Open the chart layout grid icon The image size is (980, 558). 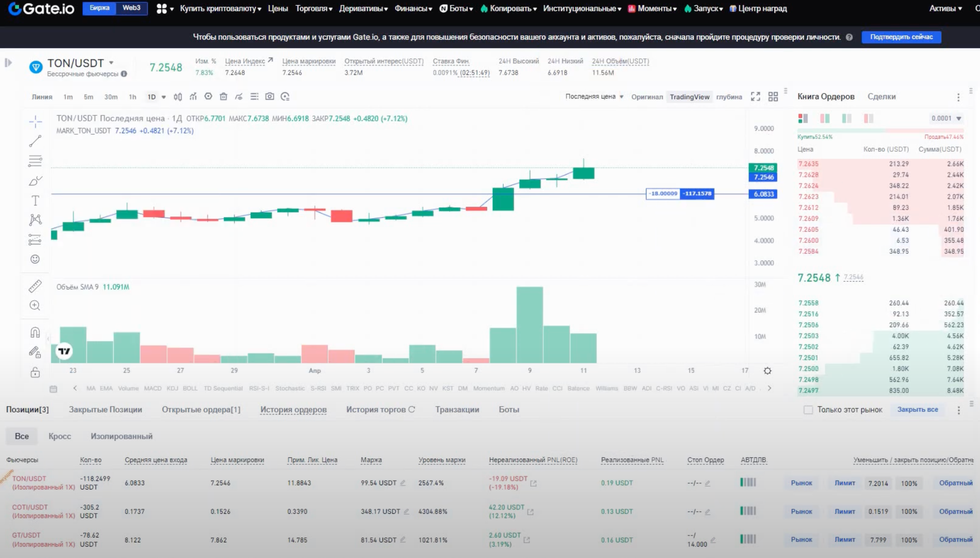coord(773,96)
